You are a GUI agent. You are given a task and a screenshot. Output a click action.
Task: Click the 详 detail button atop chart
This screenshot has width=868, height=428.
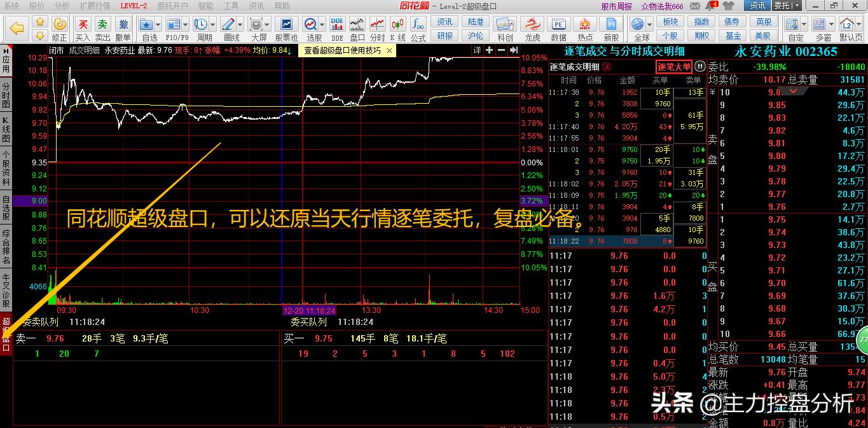point(477,50)
